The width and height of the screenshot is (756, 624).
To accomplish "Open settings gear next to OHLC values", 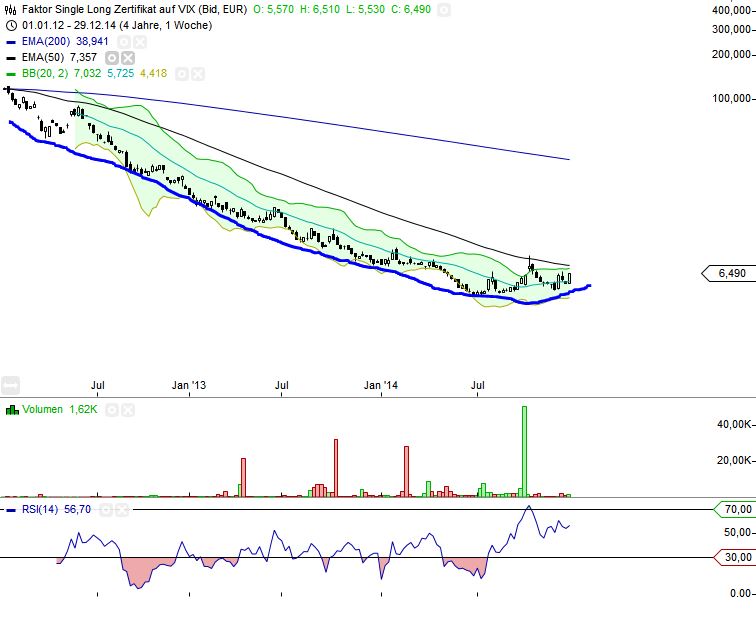I will pyautogui.click(x=444, y=10).
